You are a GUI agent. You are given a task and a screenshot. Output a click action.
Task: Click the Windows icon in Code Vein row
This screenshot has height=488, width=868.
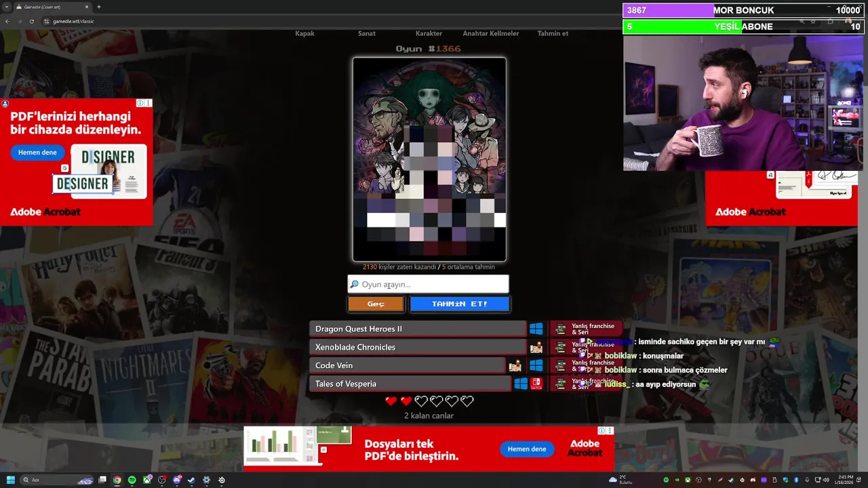point(536,365)
